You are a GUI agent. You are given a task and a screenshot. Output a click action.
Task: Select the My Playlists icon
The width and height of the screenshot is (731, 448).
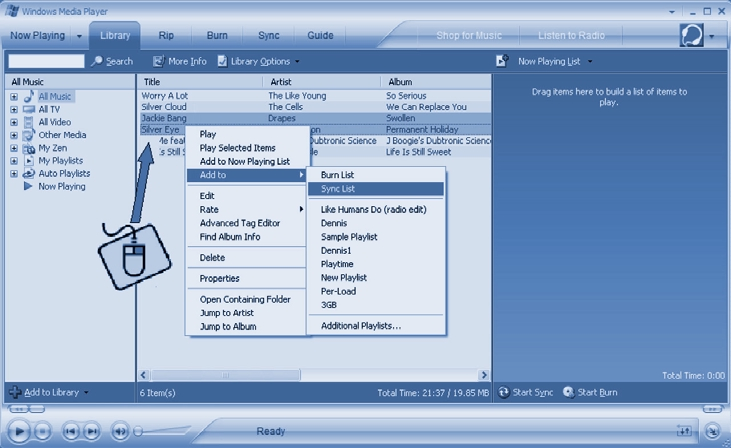point(29,161)
